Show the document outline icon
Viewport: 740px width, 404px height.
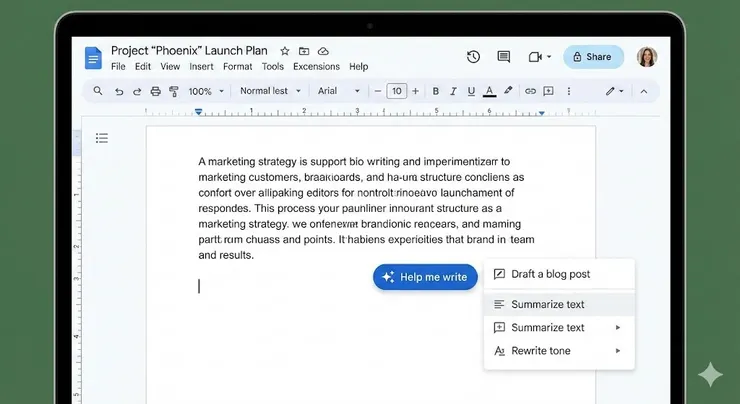[x=101, y=138]
